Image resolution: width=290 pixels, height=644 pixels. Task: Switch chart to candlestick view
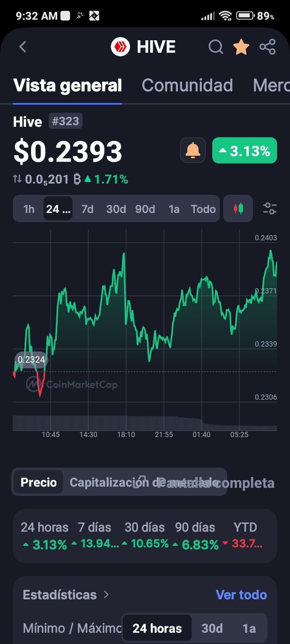238,208
